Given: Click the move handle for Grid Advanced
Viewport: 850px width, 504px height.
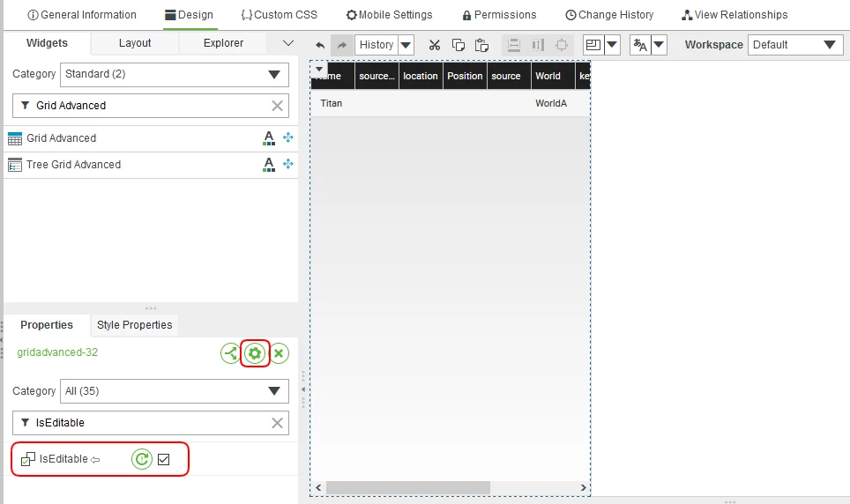Looking at the screenshot, I should (287, 137).
